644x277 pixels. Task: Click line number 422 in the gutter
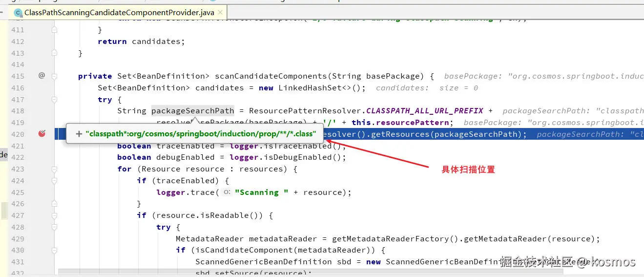pyautogui.click(x=18, y=157)
